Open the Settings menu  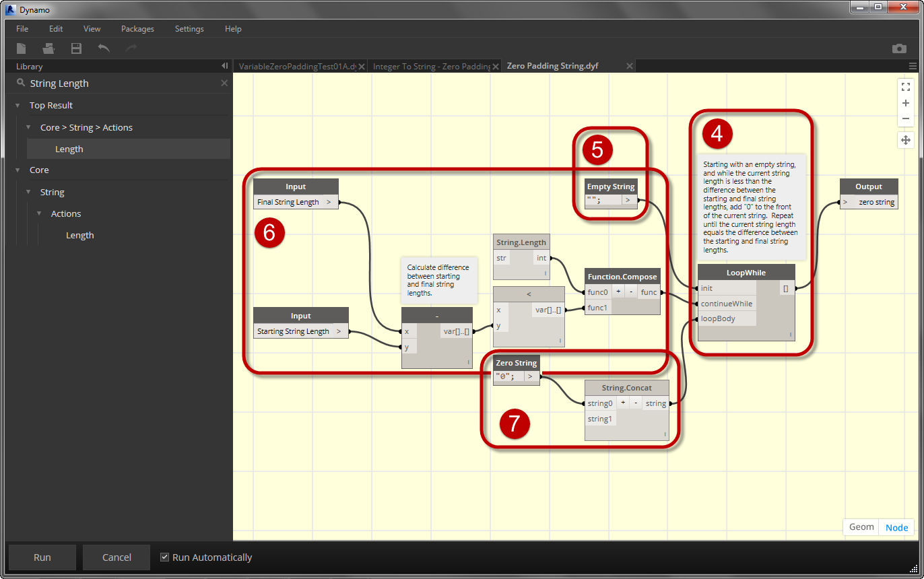click(189, 29)
